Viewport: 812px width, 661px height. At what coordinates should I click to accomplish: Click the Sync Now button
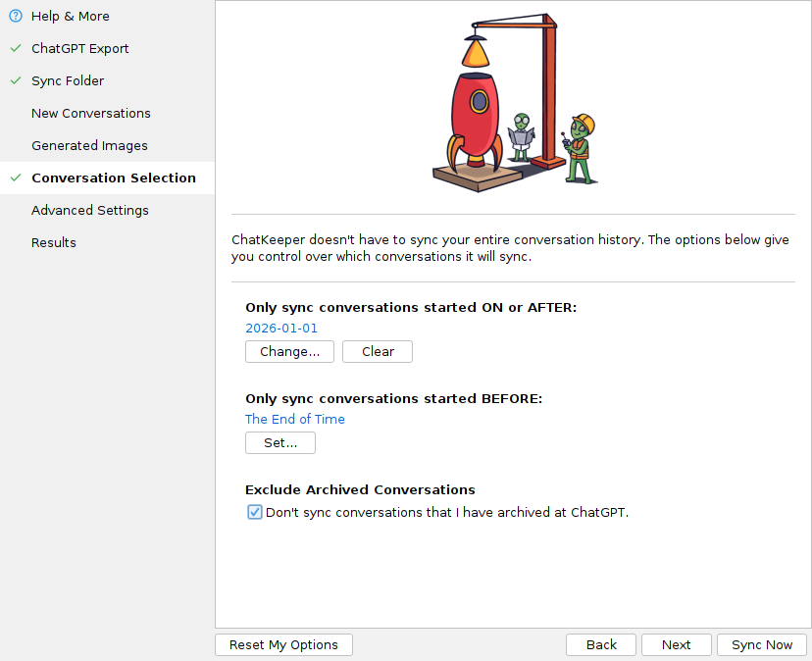click(x=762, y=644)
